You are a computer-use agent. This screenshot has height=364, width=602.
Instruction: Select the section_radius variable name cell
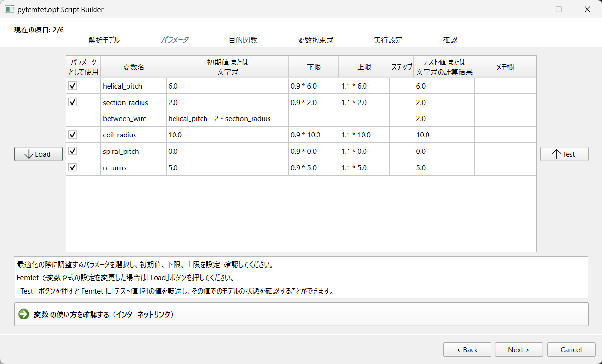click(133, 102)
